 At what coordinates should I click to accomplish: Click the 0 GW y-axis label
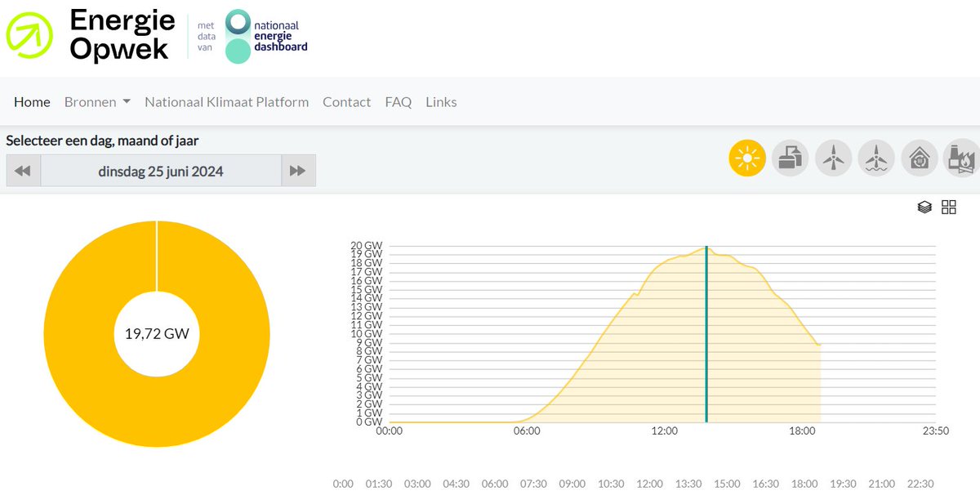point(368,421)
